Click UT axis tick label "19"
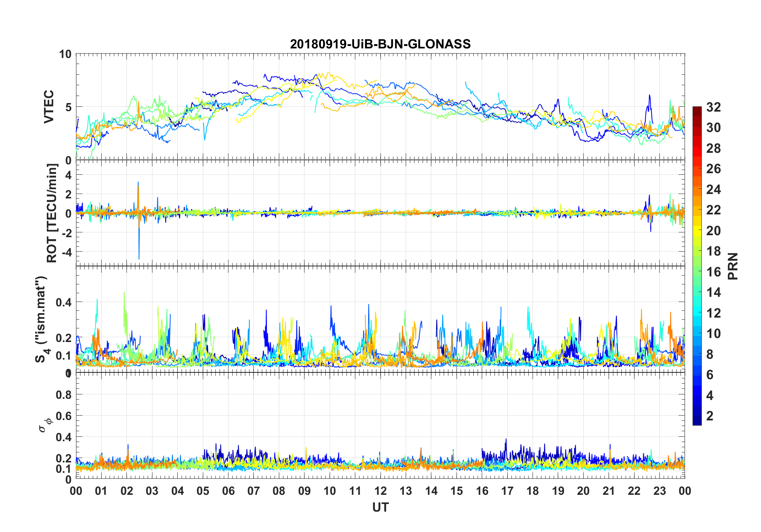This screenshot has width=761, height=532. (558, 491)
